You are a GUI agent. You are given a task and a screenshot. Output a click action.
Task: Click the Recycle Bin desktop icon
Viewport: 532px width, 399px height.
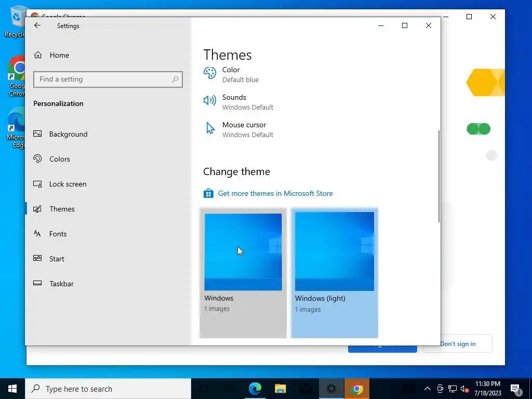16,21
